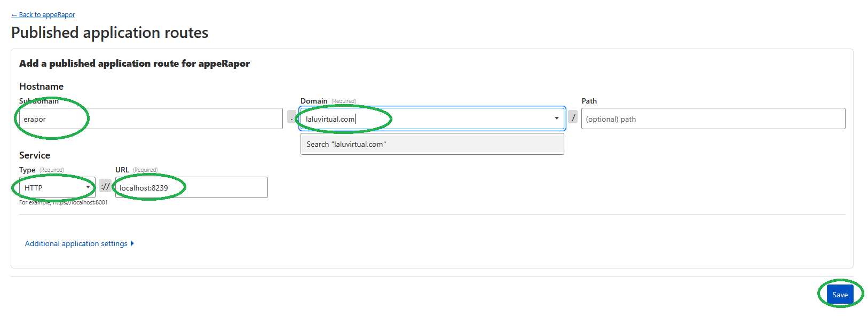Screen dimensions: 868x324
Task: Click the Domain (Required) field label
Action: coord(314,101)
